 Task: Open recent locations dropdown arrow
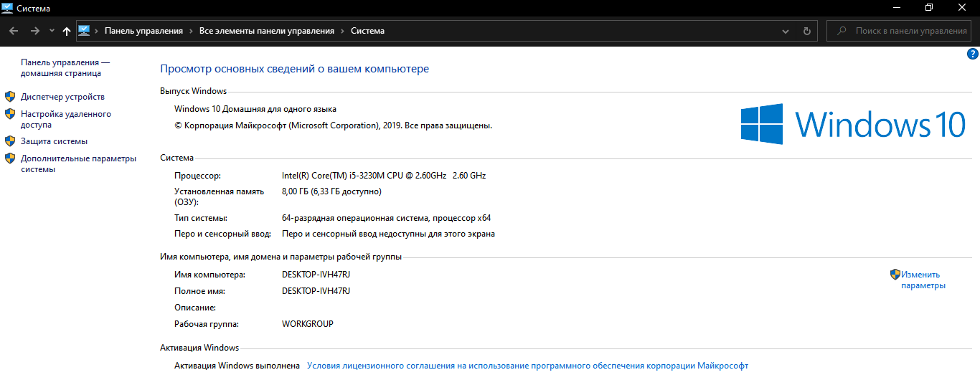(x=52, y=31)
